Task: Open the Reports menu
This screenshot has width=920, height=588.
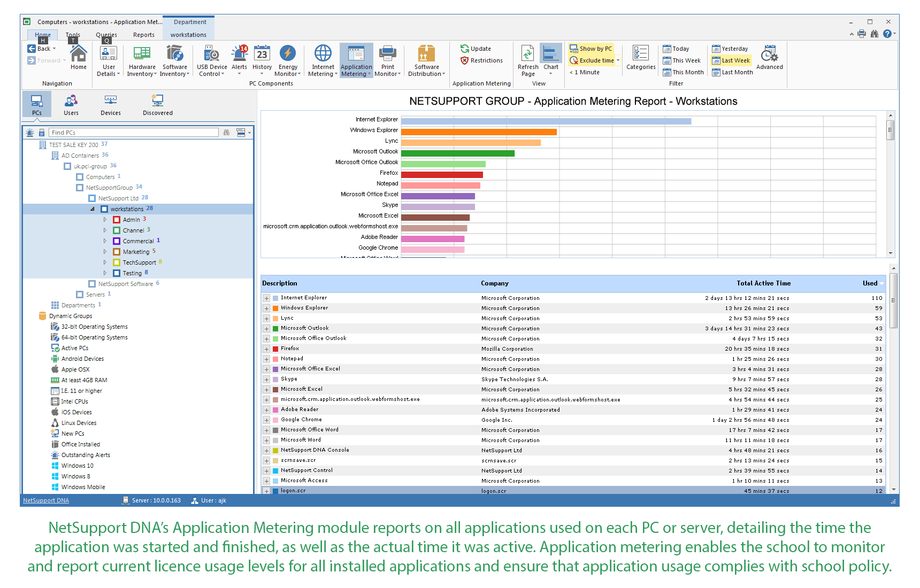Action: click(x=143, y=35)
